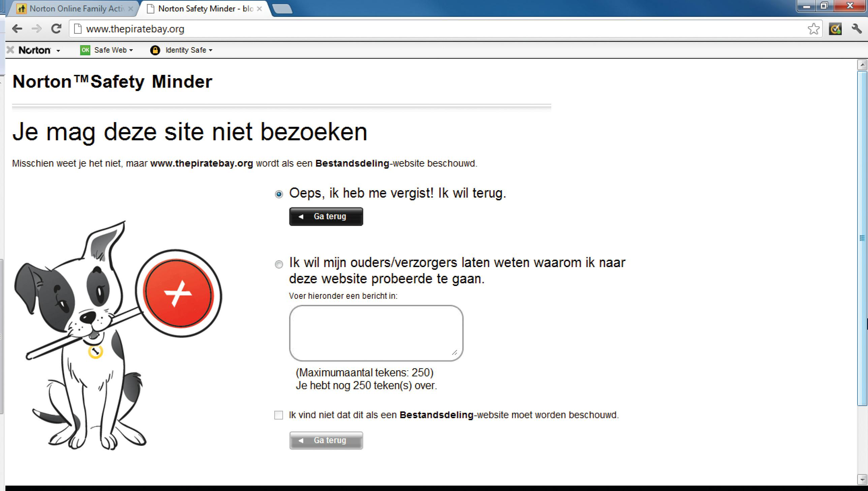Expand the Norton toolbar dropdown

click(x=58, y=51)
